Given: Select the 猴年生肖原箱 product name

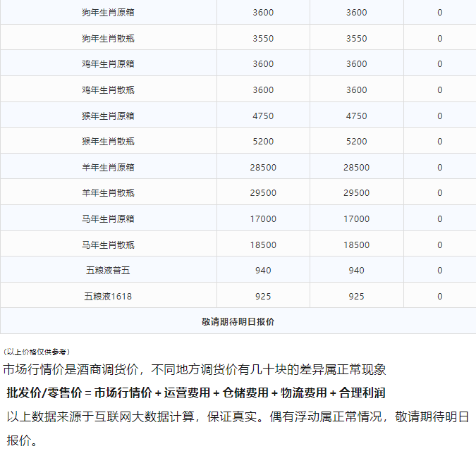Looking at the screenshot, I should click(x=108, y=116).
